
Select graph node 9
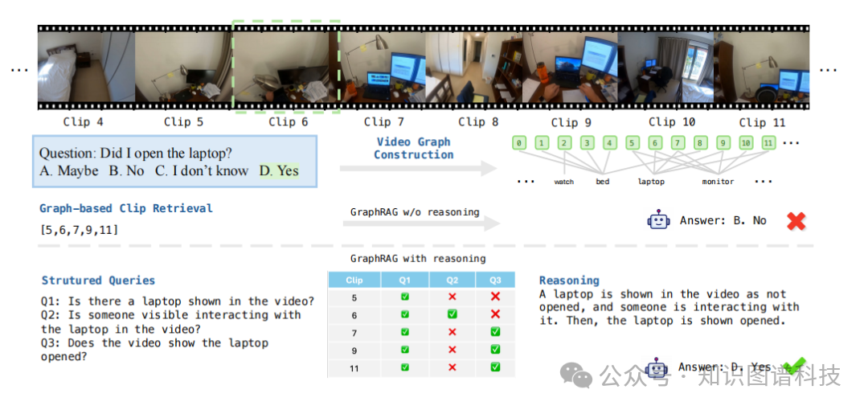point(723,143)
